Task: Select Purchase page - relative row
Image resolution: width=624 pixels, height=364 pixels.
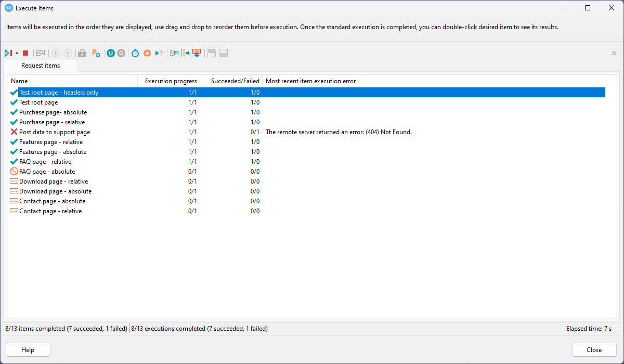Action: point(307,122)
